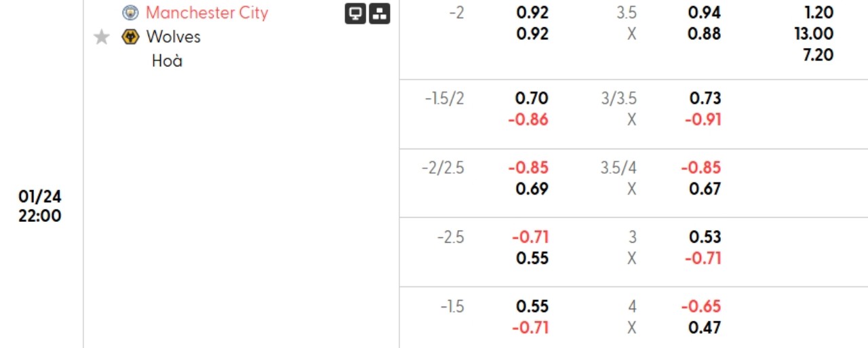This screenshot has width=868, height=348.
Task: Select the 0.53 over 3 goals odds
Action: click(705, 237)
